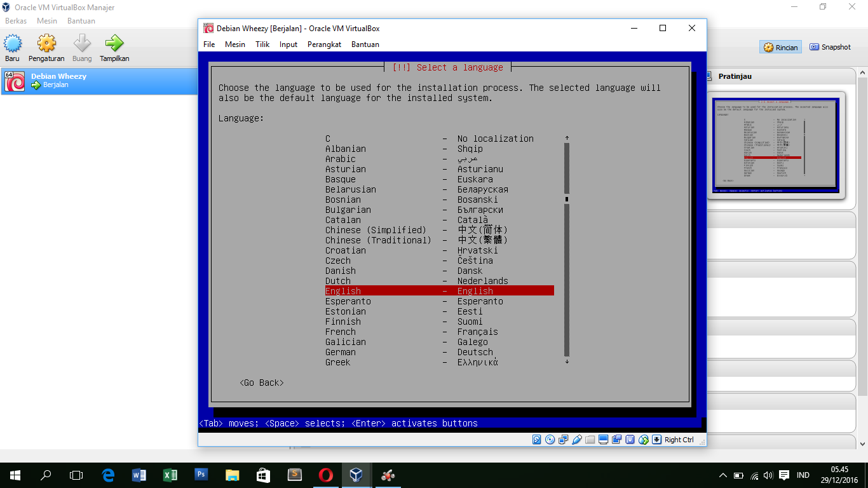Select Greek in the language list
Screen dimensions: 868x488
pyautogui.click(x=440, y=362)
